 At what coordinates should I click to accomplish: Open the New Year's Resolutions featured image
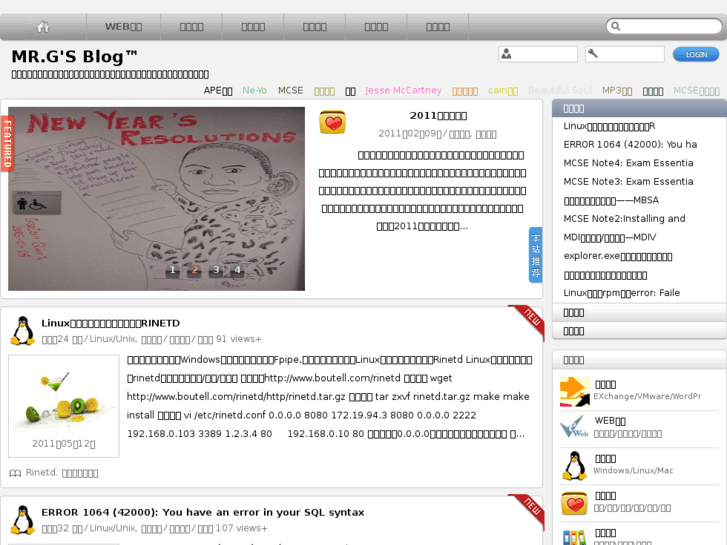click(156, 199)
